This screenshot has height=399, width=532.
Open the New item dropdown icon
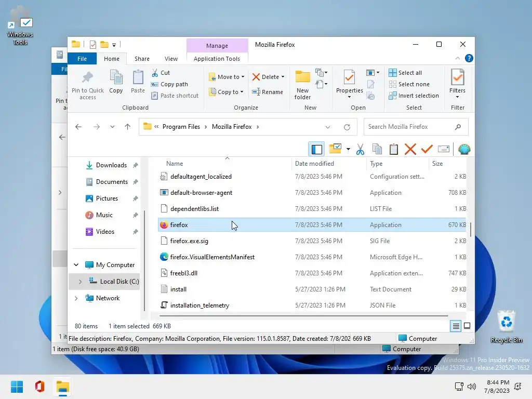click(321, 73)
